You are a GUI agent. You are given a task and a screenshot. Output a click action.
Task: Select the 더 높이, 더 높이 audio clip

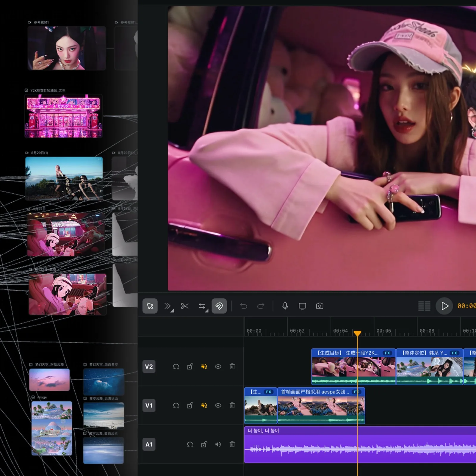click(360, 445)
